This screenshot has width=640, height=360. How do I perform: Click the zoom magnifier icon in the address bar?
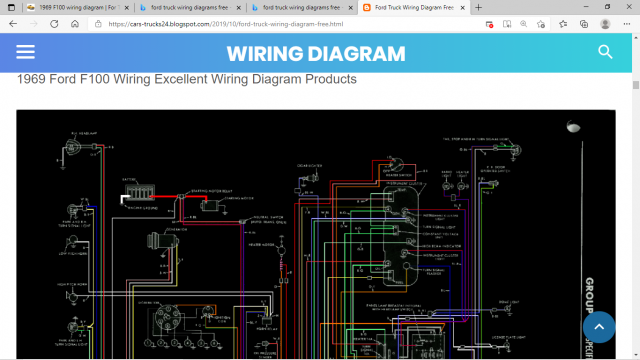523,24
